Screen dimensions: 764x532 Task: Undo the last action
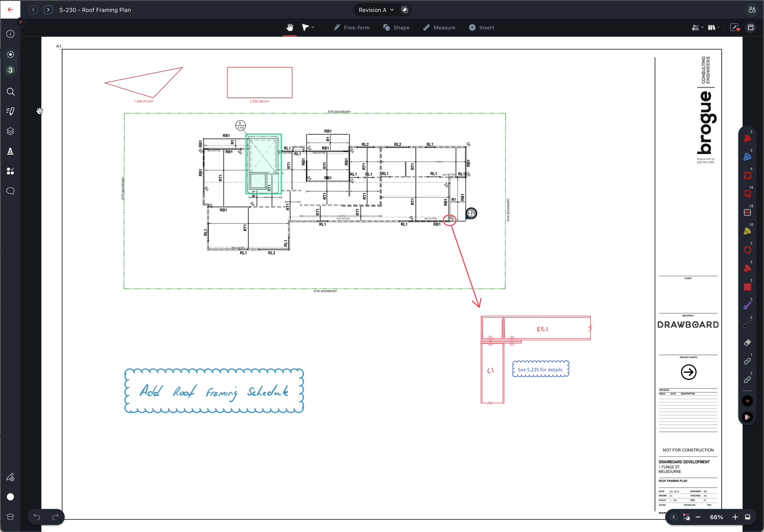coord(37,517)
